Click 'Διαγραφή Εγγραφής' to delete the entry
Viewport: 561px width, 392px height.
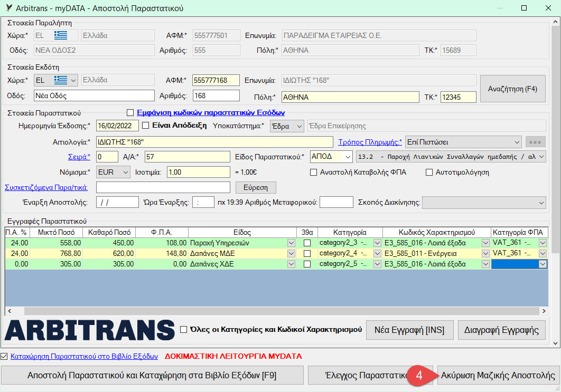coord(501,330)
